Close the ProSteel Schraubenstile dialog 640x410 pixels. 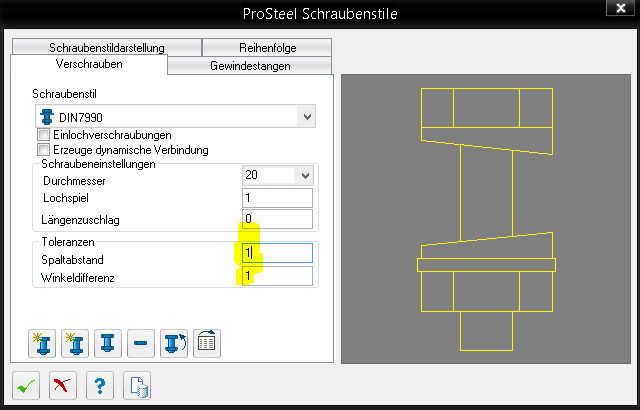point(620,8)
